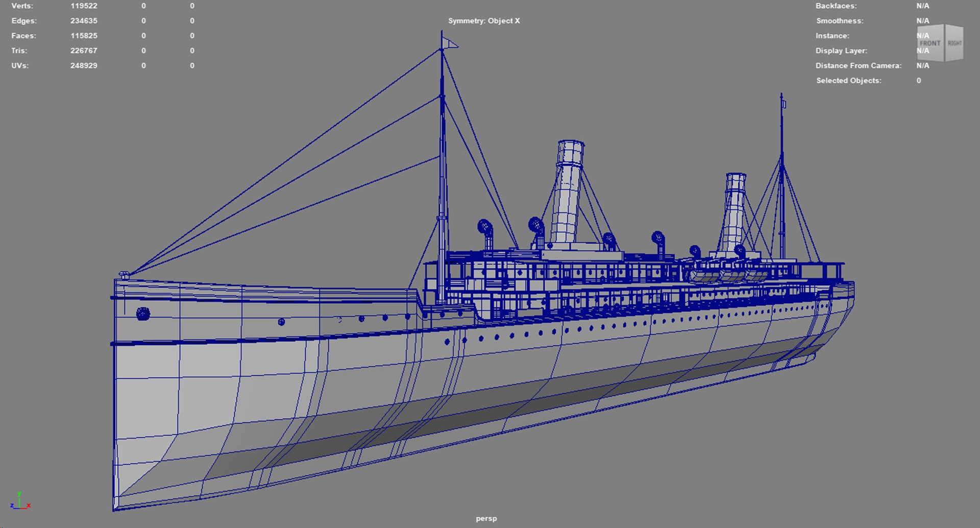980x528 pixels.
Task: Click the N/A value beside Backfaces
Action: [x=923, y=6]
